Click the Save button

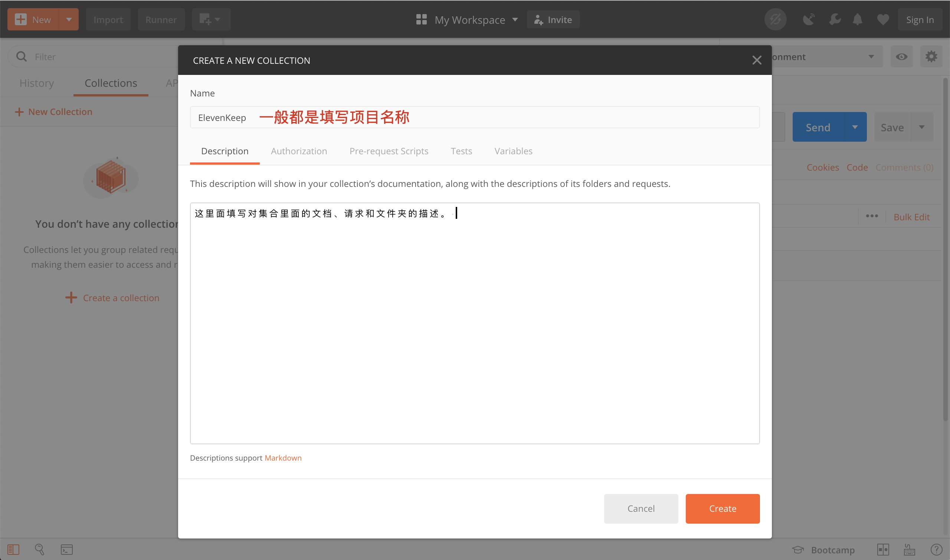[x=892, y=127]
